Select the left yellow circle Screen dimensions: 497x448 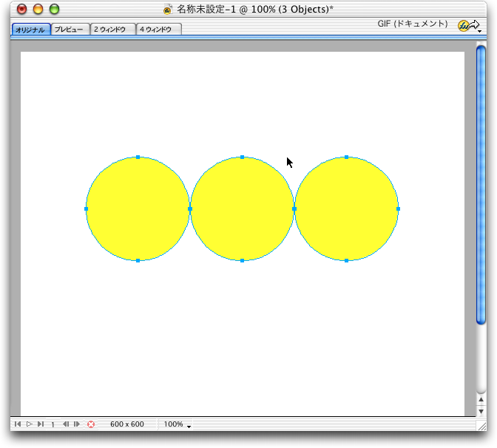[138, 208]
